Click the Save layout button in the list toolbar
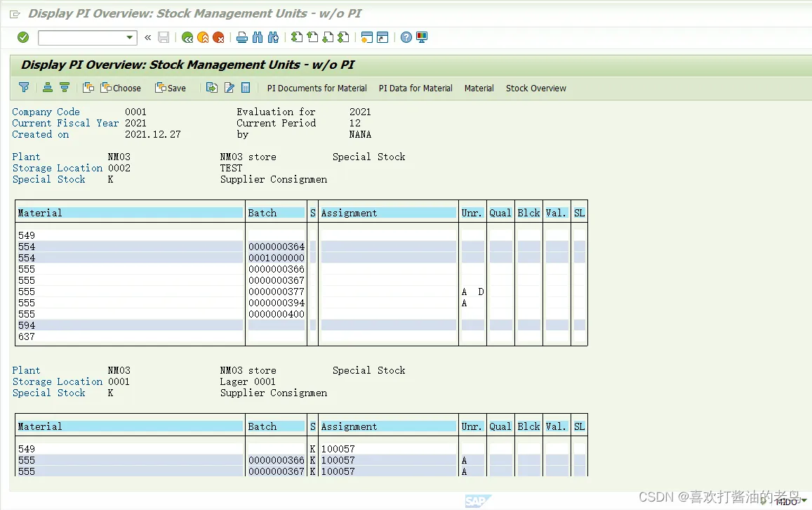The image size is (812, 510). 171,88
